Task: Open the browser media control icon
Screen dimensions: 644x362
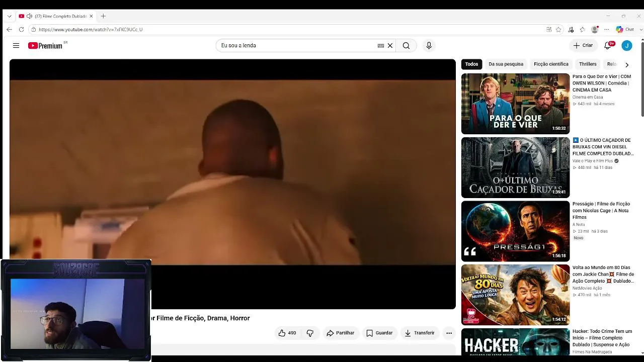Action: tap(571, 30)
